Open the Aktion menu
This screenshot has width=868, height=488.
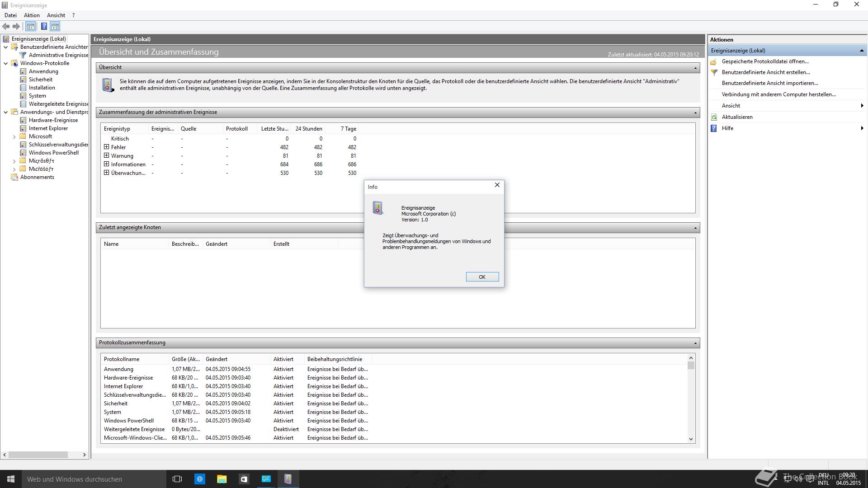click(x=32, y=15)
